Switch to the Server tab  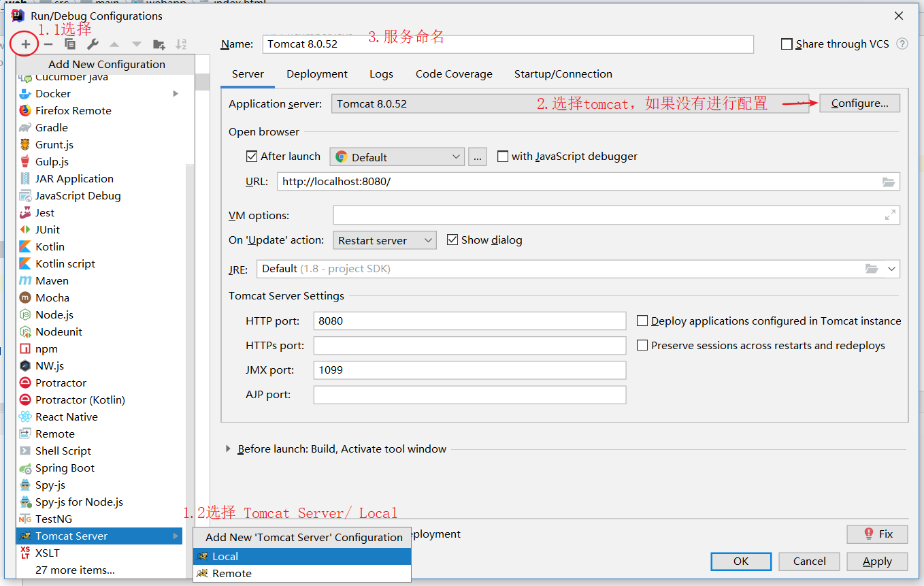click(x=248, y=74)
